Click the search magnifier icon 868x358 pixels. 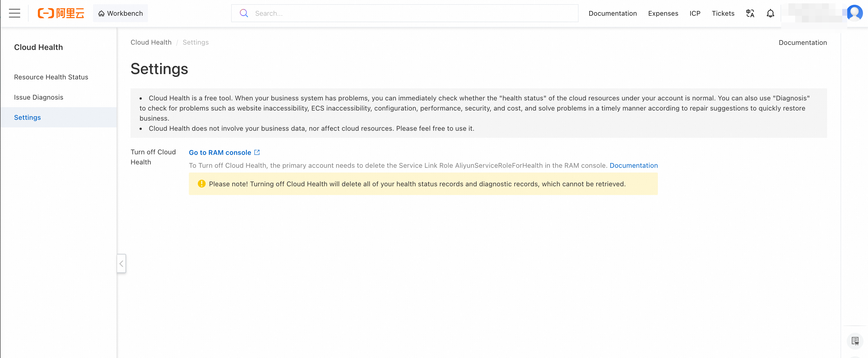point(244,13)
